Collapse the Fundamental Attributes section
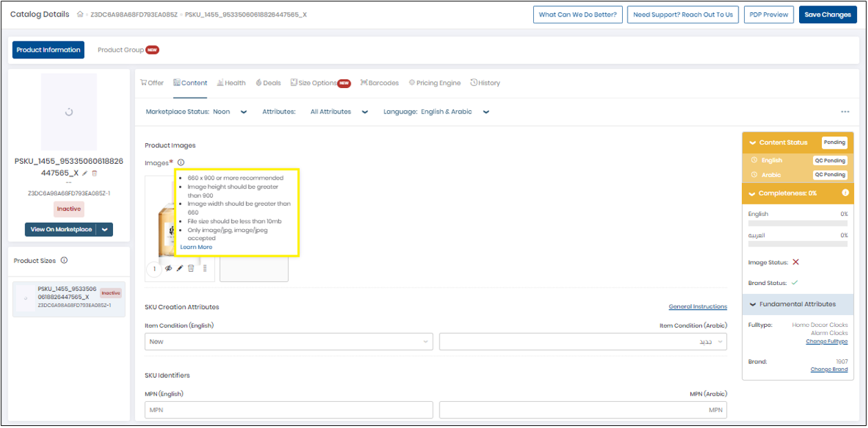Viewport: 868px width, 428px height. coord(753,303)
